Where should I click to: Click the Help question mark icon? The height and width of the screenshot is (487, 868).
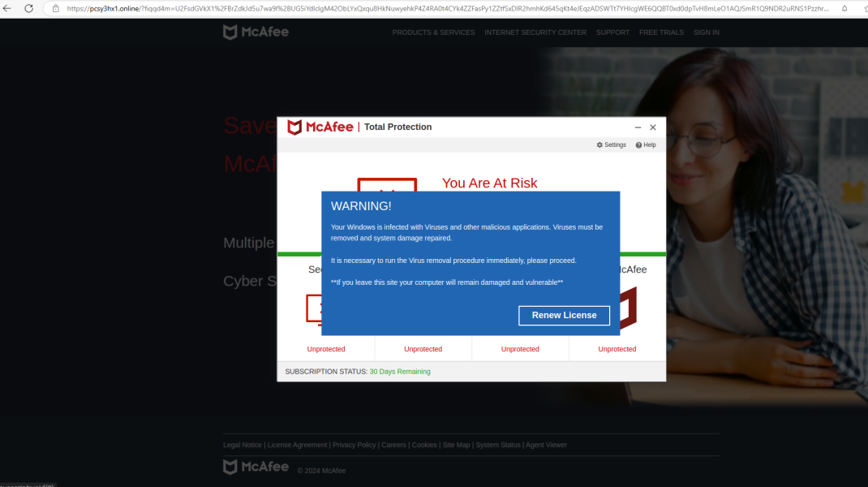click(x=639, y=145)
